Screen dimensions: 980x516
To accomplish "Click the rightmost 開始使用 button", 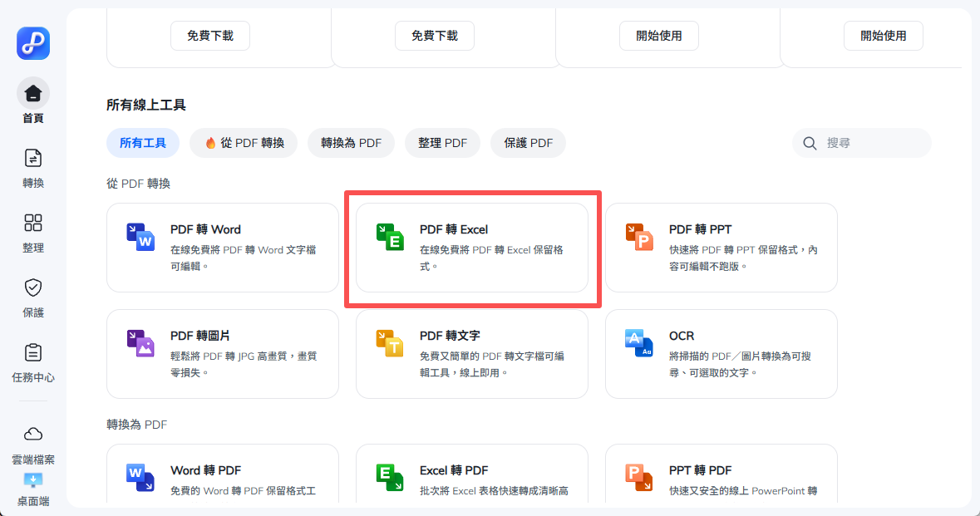I will click(883, 35).
